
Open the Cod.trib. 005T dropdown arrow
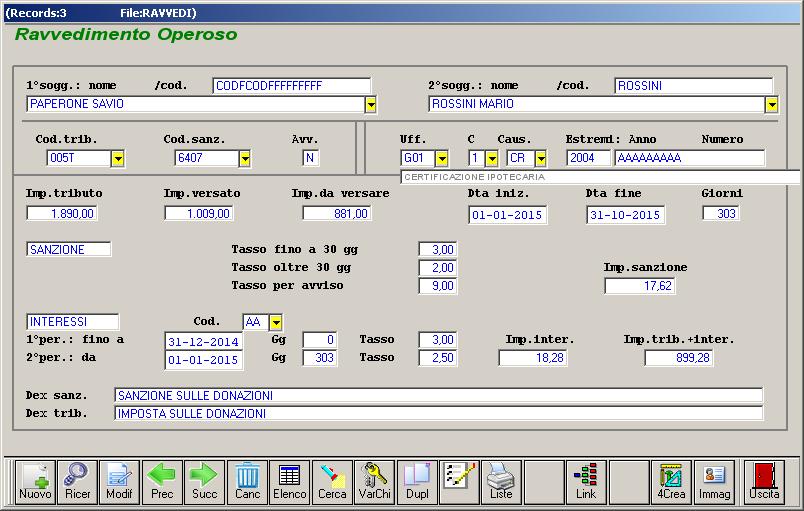pos(118,158)
